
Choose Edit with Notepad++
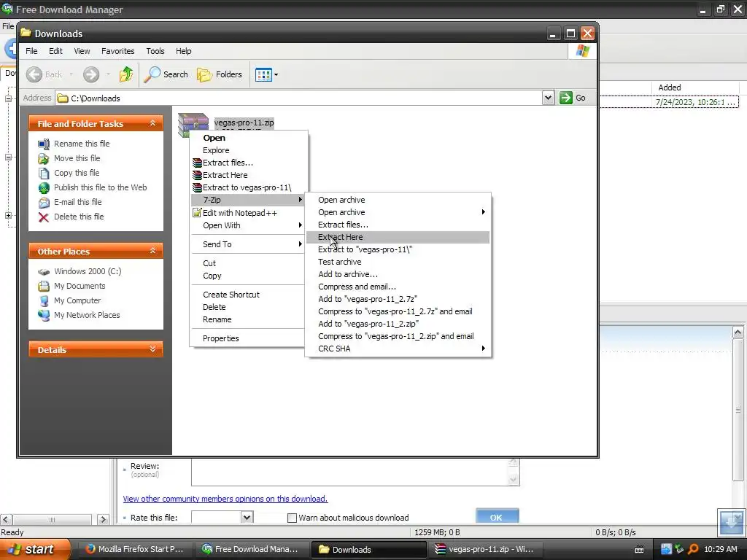coord(248,213)
